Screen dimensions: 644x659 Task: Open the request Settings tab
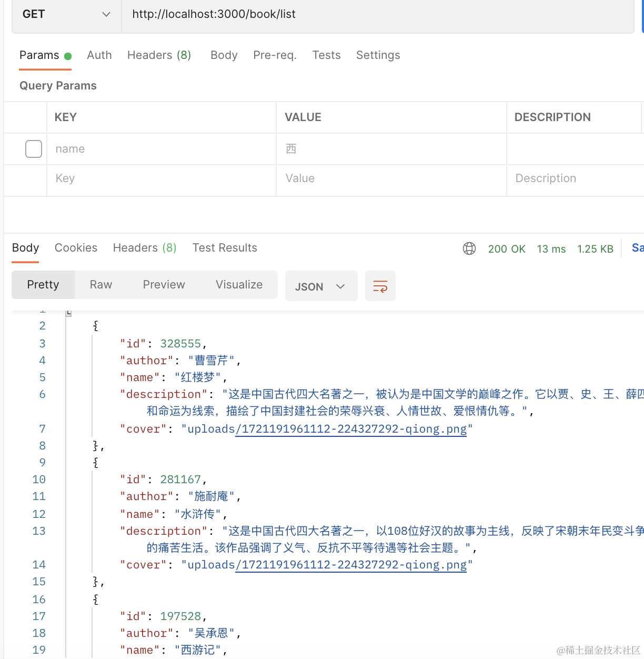378,55
